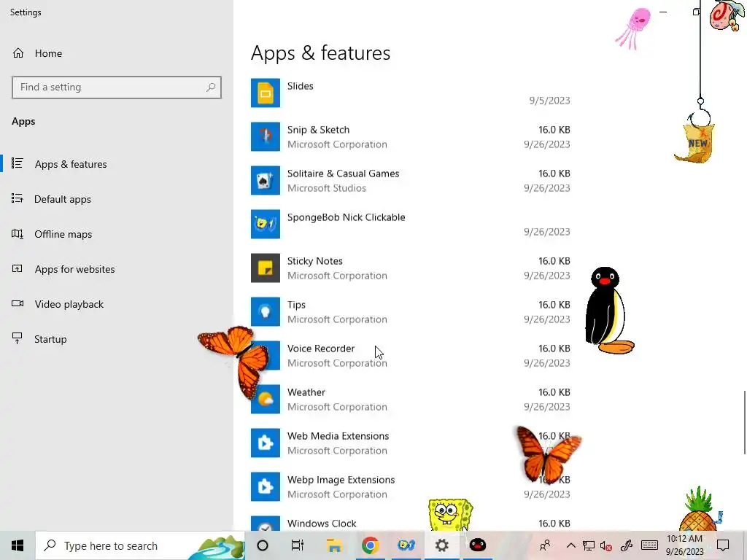Screen dimensions: 747x560
Task: Click the NEW treasure map sticker
Action: (x=695, y=143)
